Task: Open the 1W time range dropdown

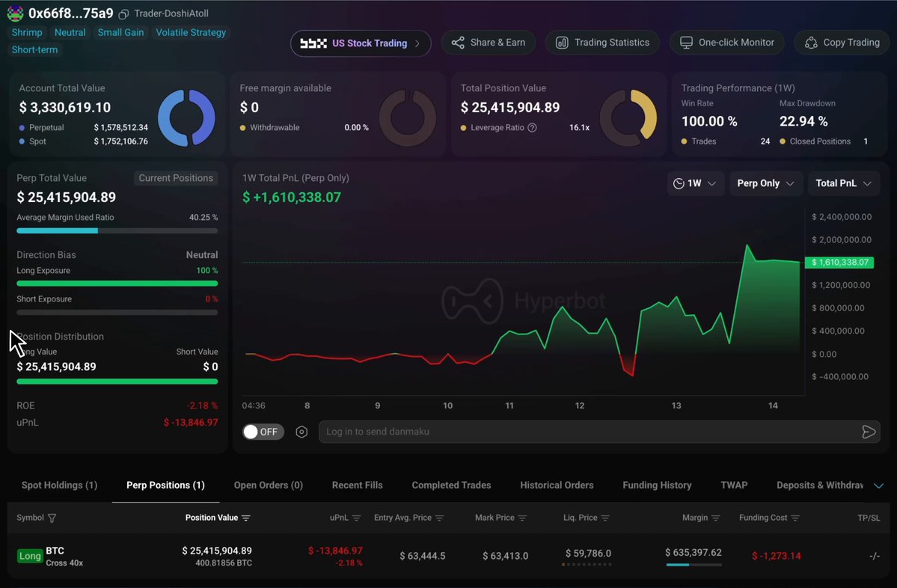Action: pyautogui.click(x=695, y=183)
